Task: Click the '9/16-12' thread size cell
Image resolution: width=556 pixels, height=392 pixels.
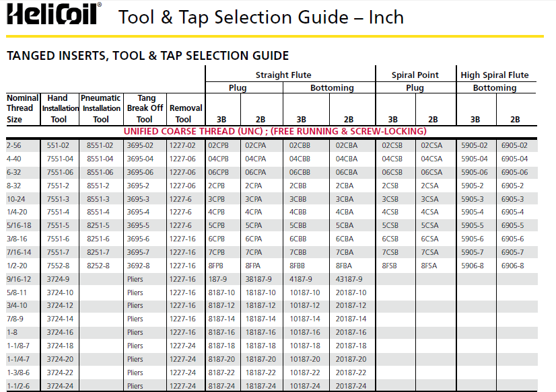Action: point(19,279)
